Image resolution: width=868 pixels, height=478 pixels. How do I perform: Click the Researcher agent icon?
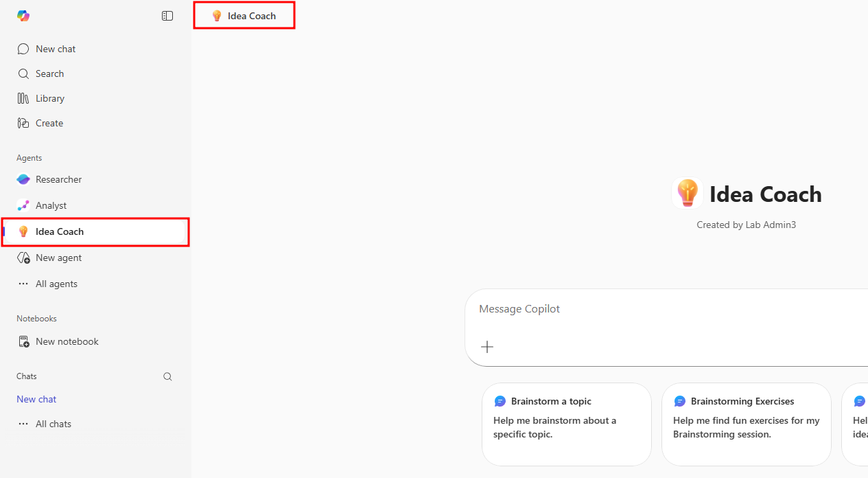(x=23, y=179)
